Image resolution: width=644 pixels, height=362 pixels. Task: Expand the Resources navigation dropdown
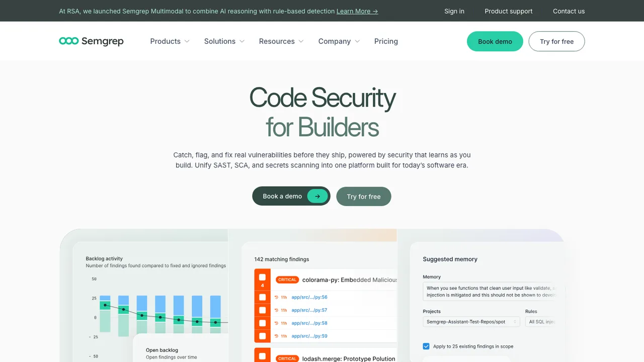click(x=281, y=41)
